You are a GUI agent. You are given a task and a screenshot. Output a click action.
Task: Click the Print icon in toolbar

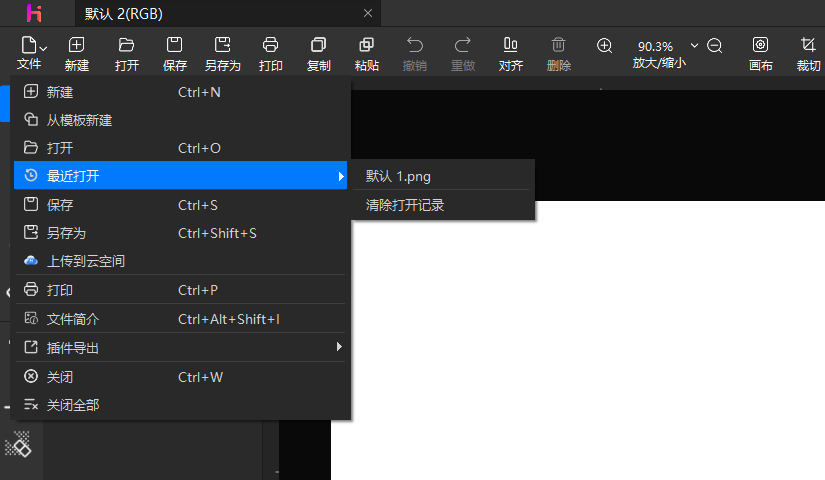point(270,45)
